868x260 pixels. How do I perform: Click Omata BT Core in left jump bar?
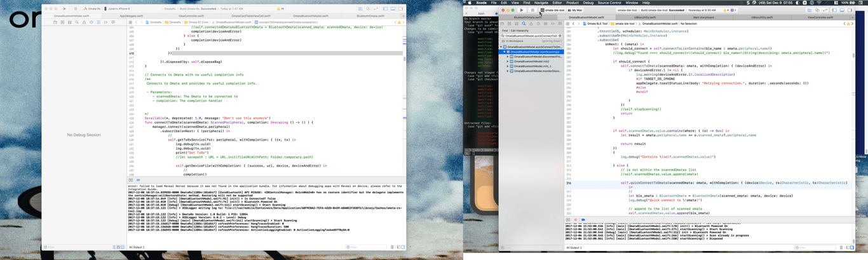(196, 22)
